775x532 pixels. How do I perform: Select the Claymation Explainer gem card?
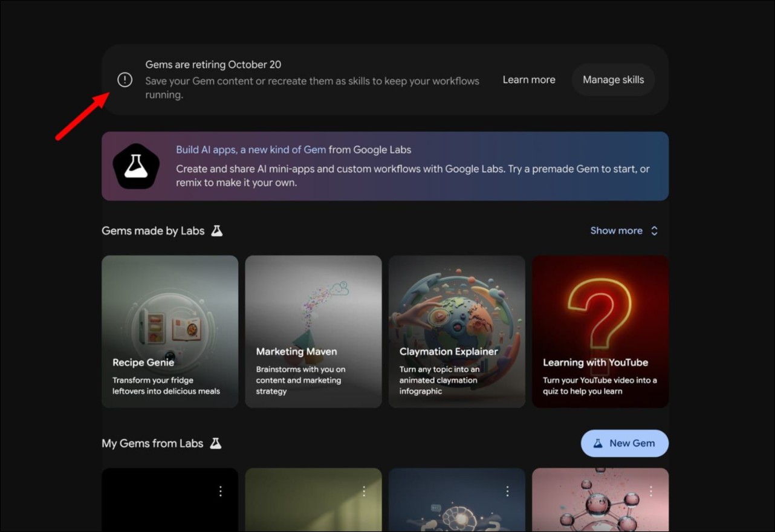coord(457,331)
